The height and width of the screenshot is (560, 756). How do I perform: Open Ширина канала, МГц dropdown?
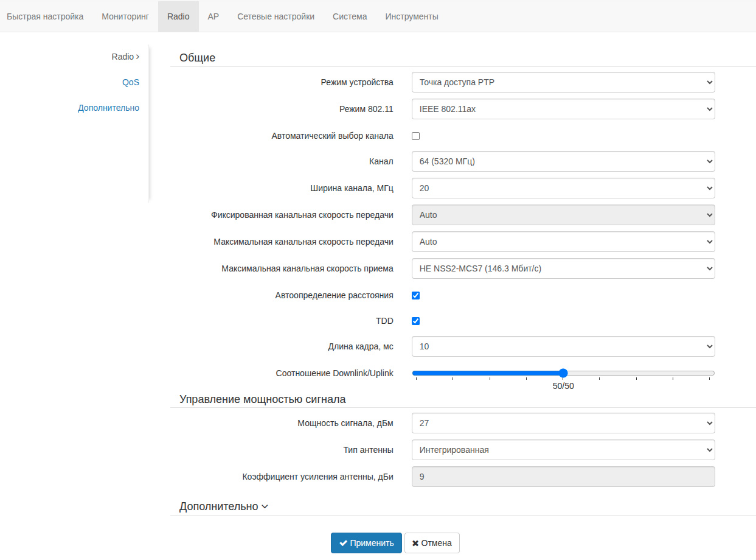(x=563, y=189)
